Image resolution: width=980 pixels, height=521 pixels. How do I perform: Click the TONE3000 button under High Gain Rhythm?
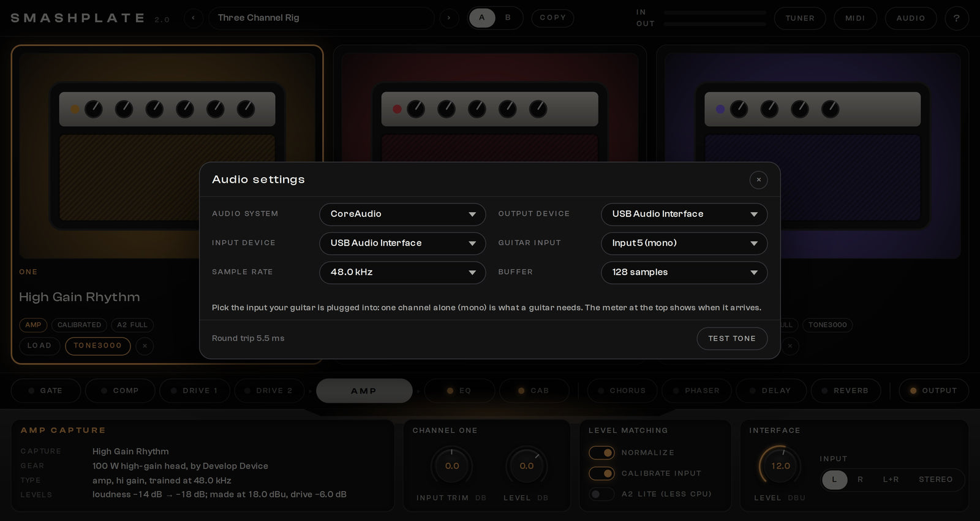[97, 346]
